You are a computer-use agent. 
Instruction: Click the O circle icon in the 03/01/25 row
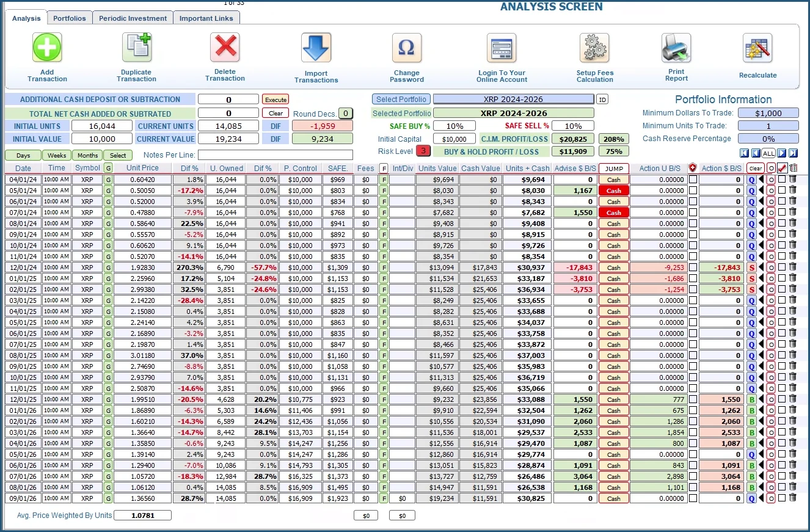pos(771,301)
